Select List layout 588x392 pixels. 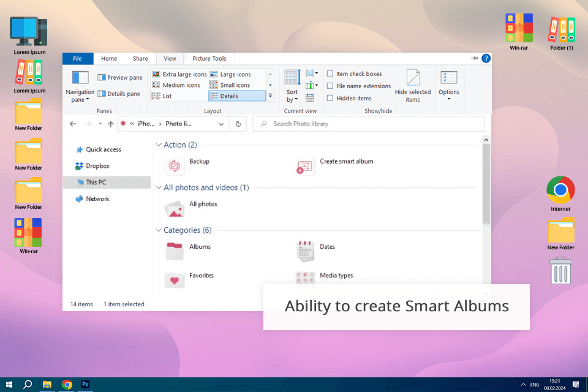tap(162, 96)
